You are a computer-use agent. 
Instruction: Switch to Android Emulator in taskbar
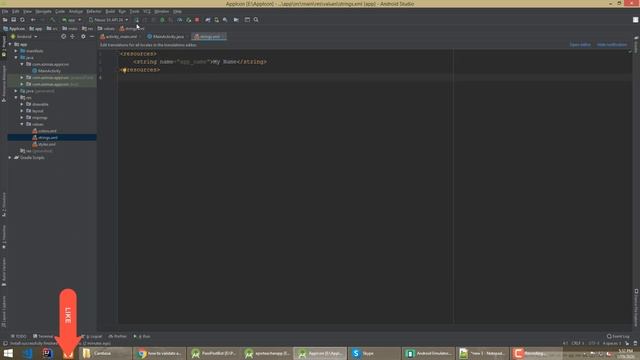coord(428,353)
